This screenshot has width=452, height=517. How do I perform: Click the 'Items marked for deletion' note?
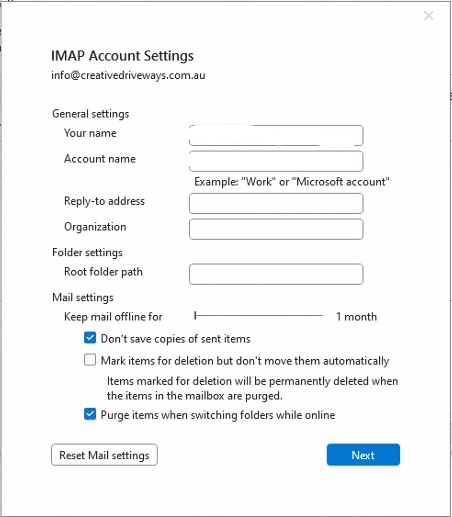click(x=252, y=388)
